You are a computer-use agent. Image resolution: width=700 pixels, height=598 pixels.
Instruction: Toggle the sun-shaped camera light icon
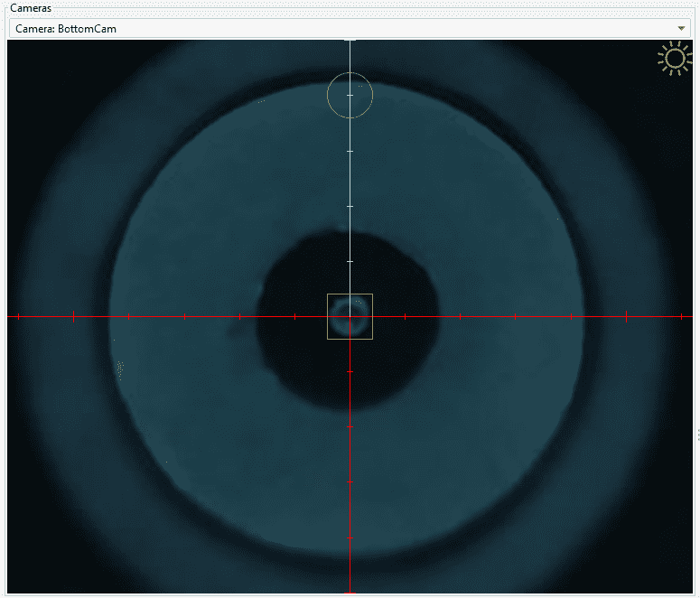pyautogui.click(x=674, y=59)
